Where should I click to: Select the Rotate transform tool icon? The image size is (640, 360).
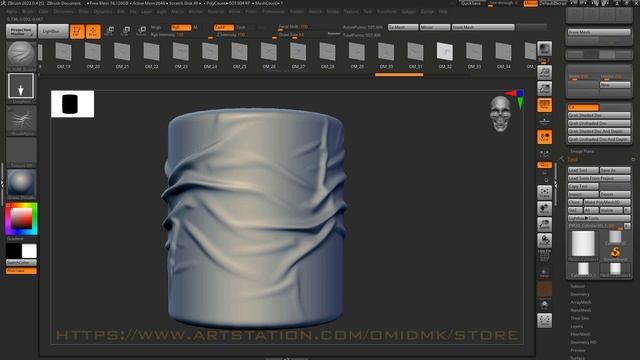click(142, 31)
